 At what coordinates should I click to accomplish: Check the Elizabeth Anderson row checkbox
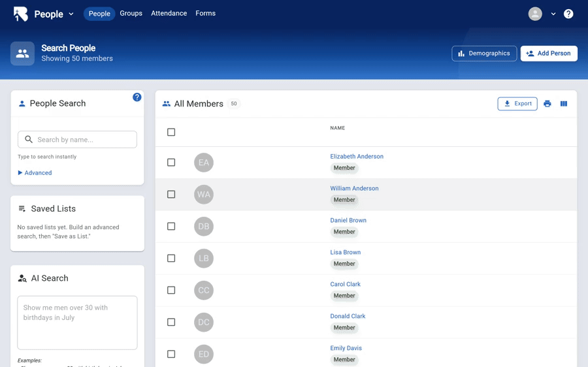coord(171,163)
